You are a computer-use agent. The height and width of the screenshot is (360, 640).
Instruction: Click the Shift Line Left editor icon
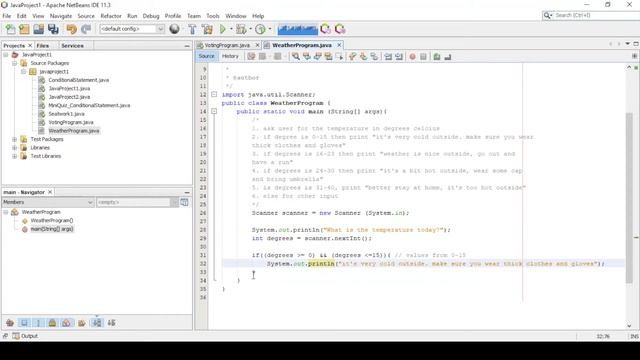click(388, 56)
